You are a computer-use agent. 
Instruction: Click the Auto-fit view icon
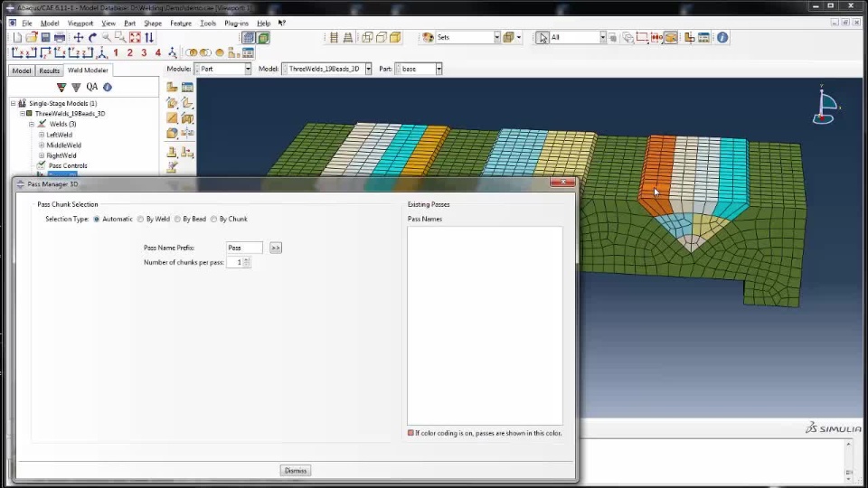click(x=135, y=38)
